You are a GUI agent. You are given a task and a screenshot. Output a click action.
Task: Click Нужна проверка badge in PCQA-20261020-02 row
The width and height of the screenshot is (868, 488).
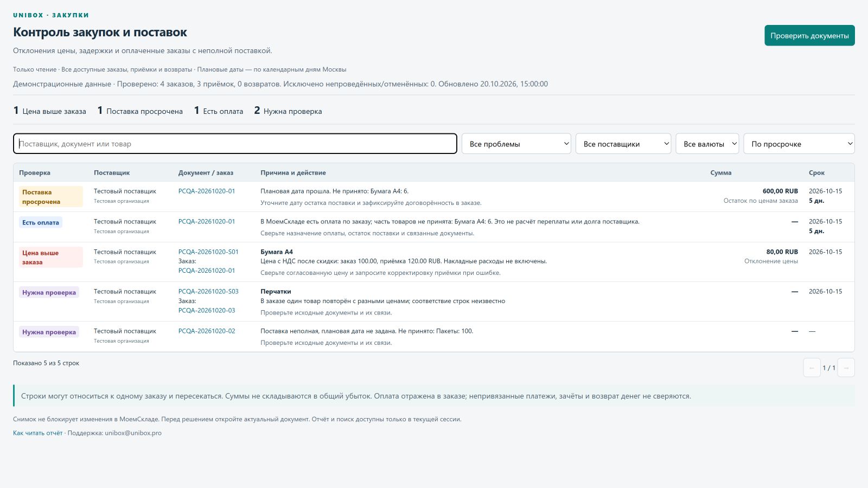49,332
